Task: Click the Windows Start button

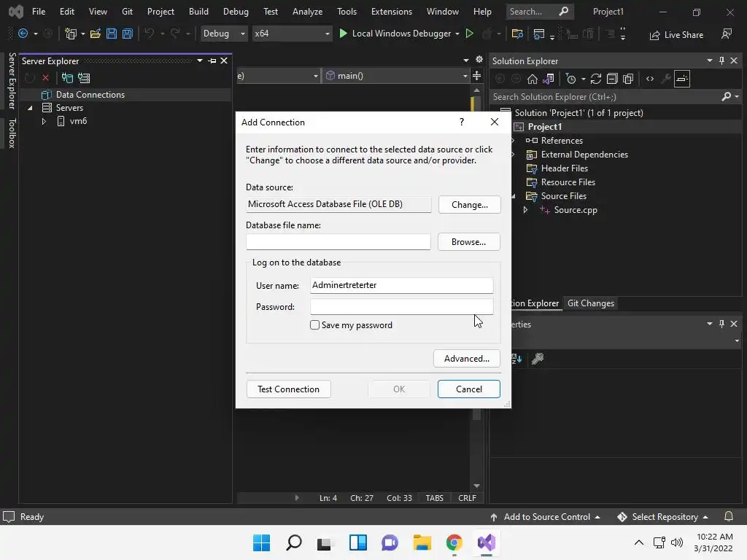Action: pos(261,542)
